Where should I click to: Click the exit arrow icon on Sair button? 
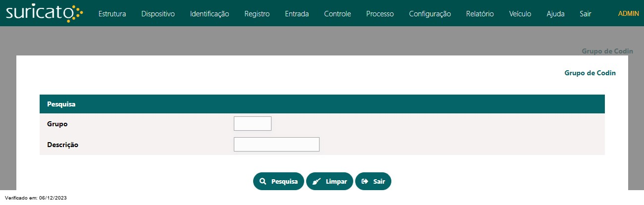click(x=365, y=181)
